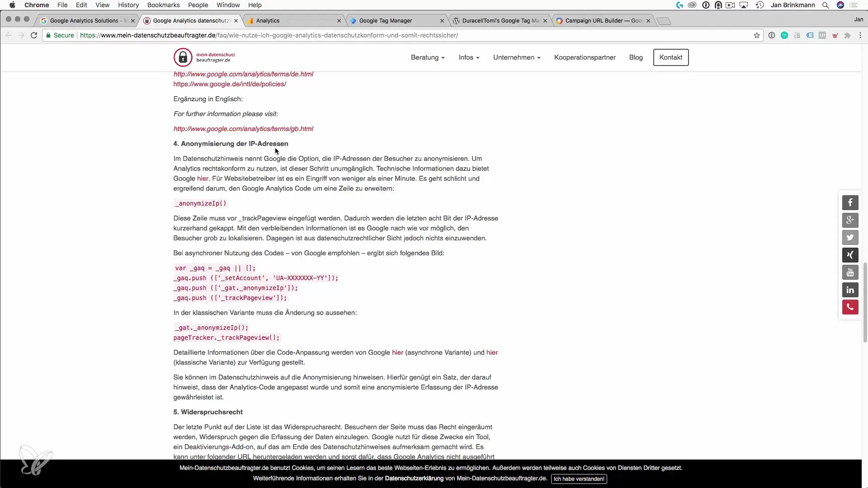Image resolution: width=868 pixels, height=488 pixels.
Task: Open the Apple menu
Action: [x=12, y=5]
